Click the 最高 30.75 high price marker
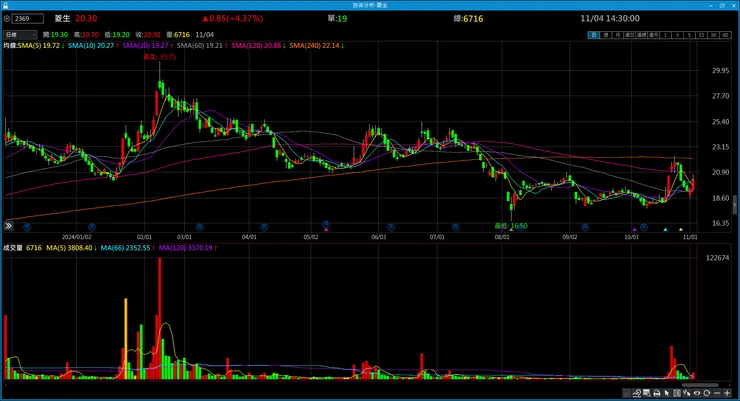 160,57
